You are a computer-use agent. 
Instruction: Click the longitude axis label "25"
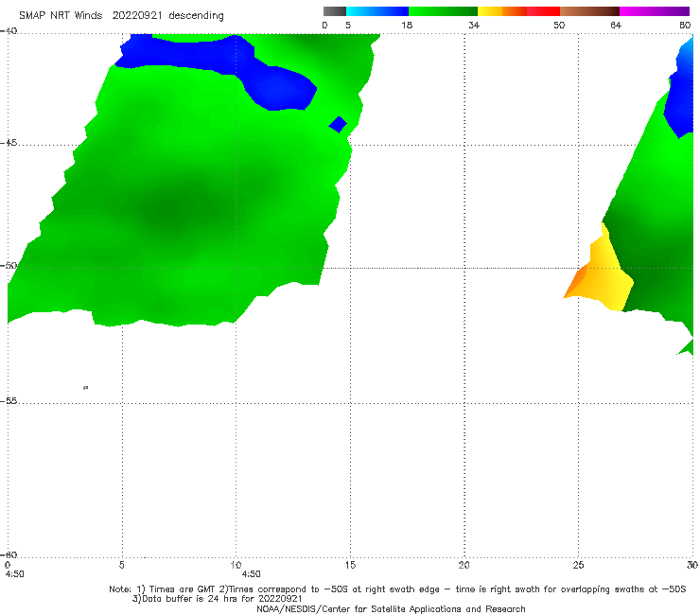(578, 566)
